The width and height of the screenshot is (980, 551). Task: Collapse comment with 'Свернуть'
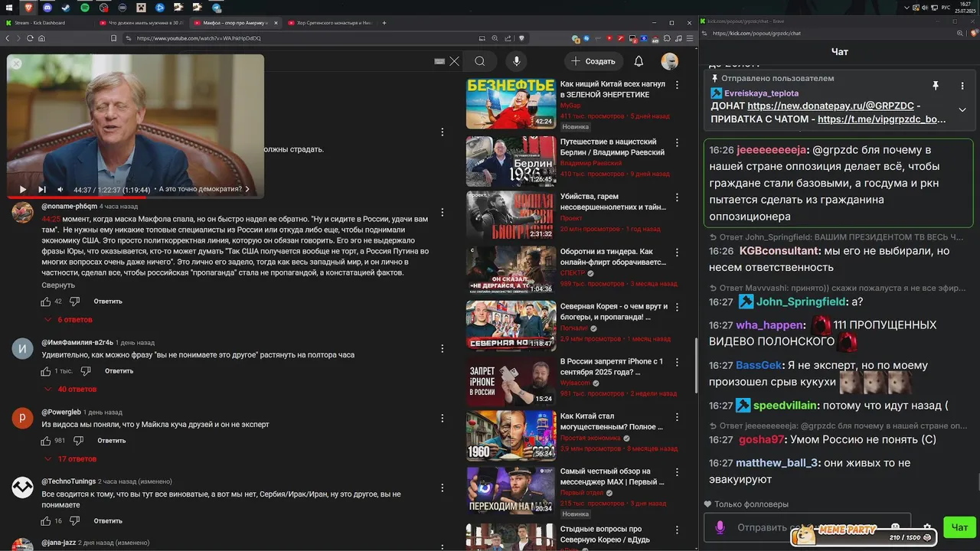(x=58, y=285)
